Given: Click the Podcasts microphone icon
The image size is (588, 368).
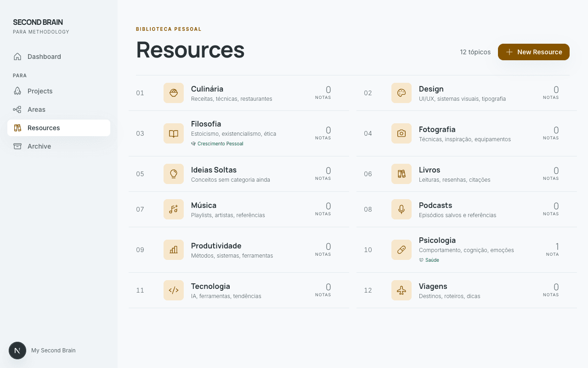Looking at the screenshot, I should click(401, 209).
